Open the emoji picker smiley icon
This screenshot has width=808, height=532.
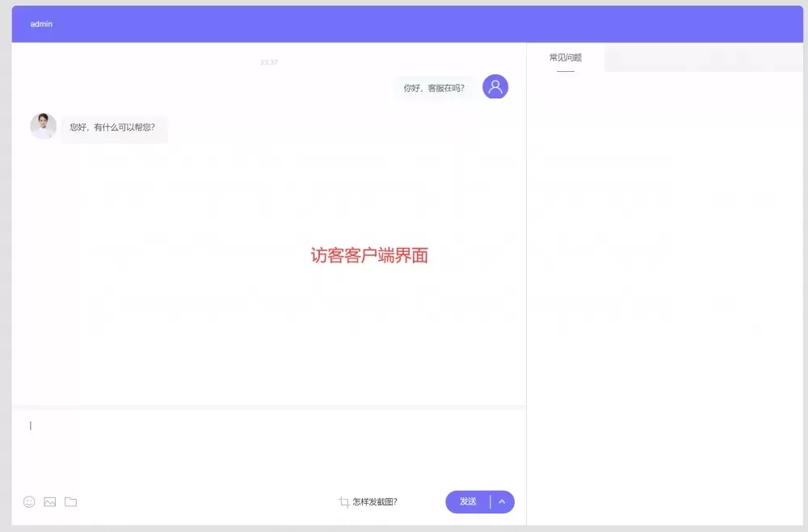coord(29,501)
